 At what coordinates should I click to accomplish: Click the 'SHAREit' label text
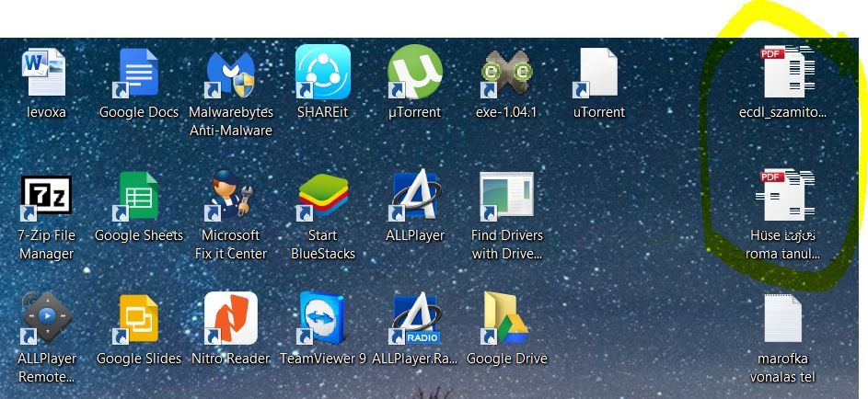point(323,112)
